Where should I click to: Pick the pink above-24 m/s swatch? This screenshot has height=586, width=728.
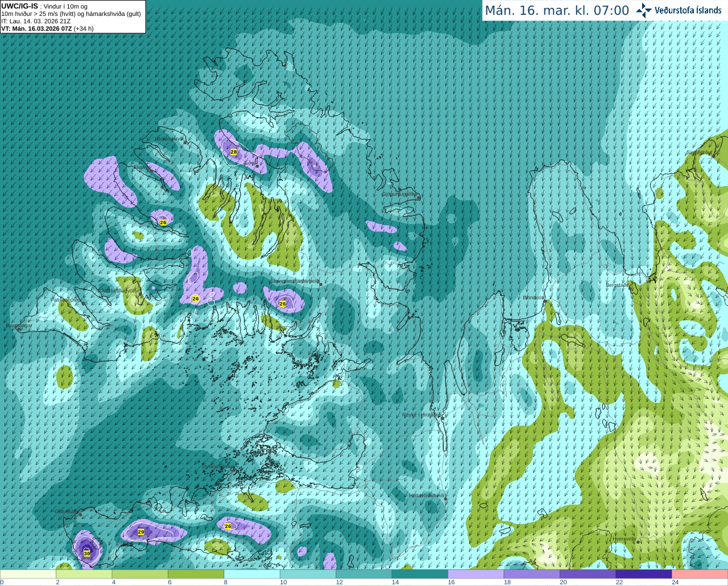click(700, 574)
